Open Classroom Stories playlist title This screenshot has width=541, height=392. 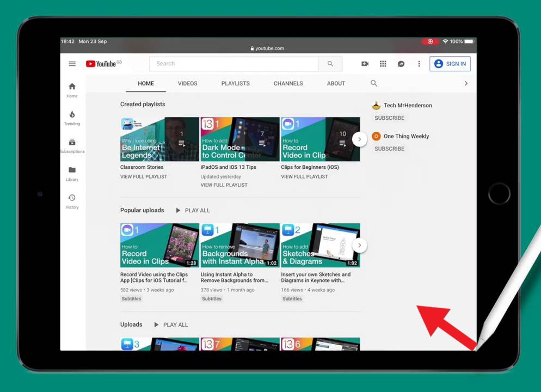[x=142, y=167]
